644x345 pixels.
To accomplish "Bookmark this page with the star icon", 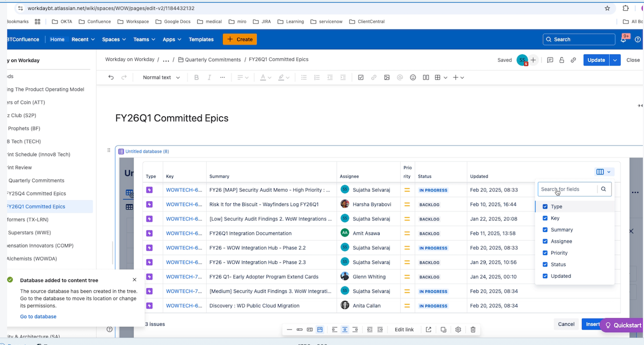I will [607, 8].
